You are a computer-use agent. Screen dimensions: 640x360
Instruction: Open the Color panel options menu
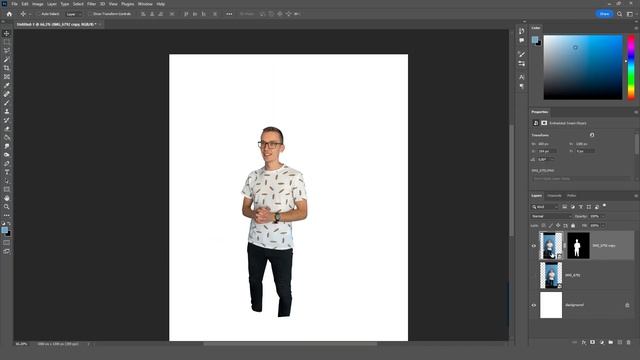click(x=636, y=28)
